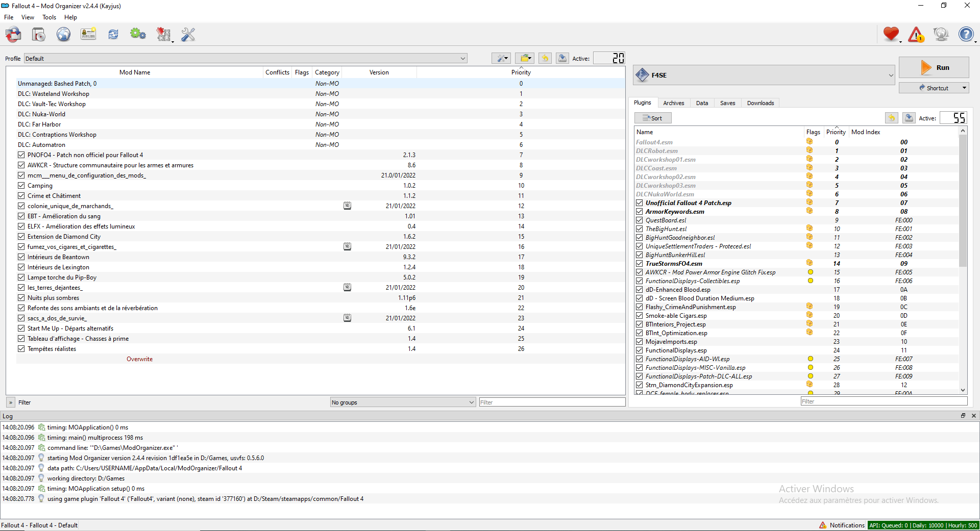Switch to the Archives tab
The height and width of the screenshot is (531, 980).
(673, 103)
